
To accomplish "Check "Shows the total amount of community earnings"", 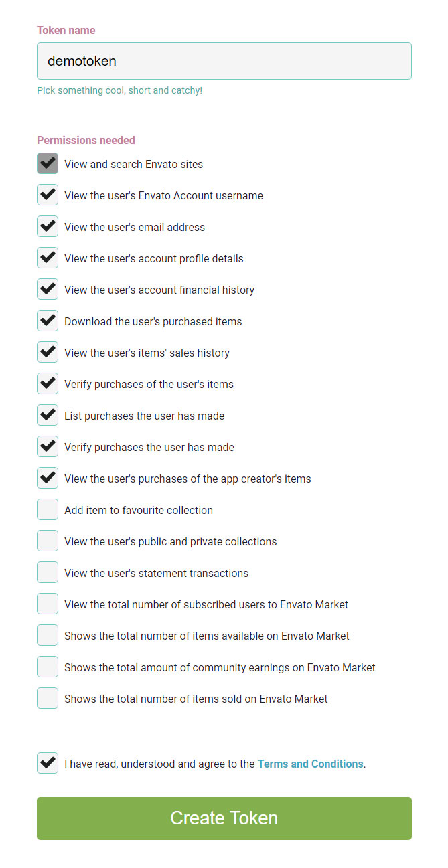I will 48,667.
